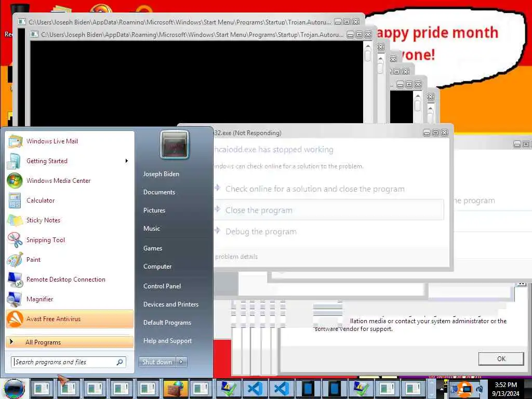The width and height of the screenshot is (532, 399).
Task: Open the shut down options arrow
Action: (x=181, y=362)
